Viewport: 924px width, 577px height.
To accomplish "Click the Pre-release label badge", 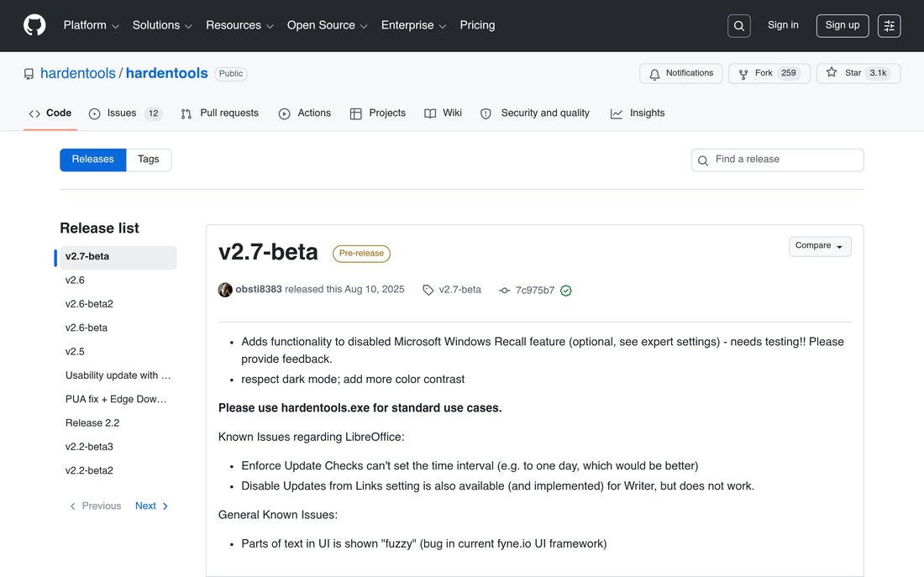I will click(361, 254).
